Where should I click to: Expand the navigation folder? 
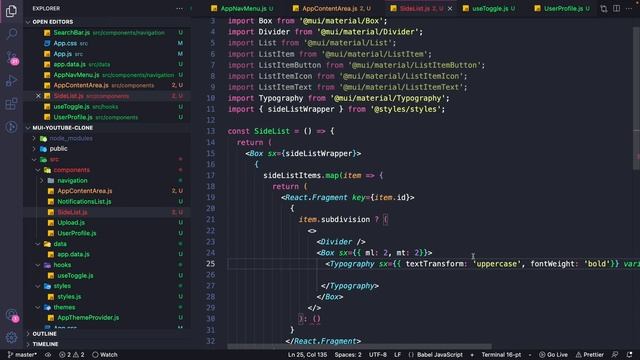click(x=72, y=180)
